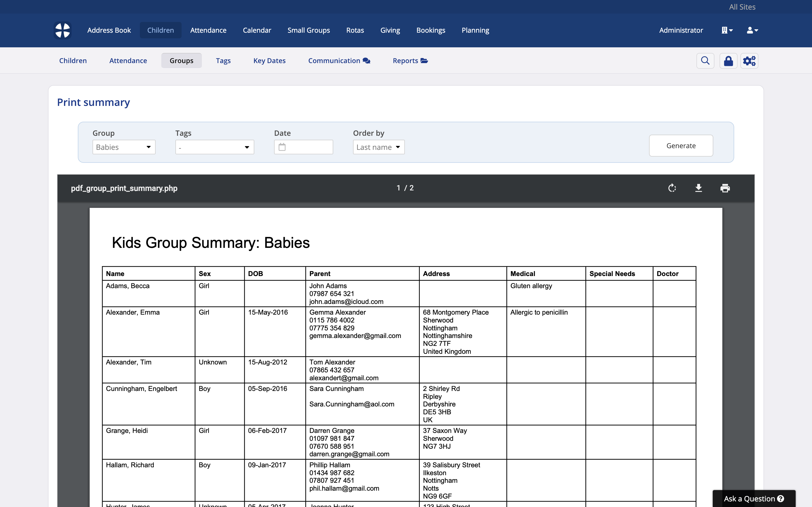Screen dimensions: 812x507
Task: Open the Communication tab
Action: [x=339, y=61]
